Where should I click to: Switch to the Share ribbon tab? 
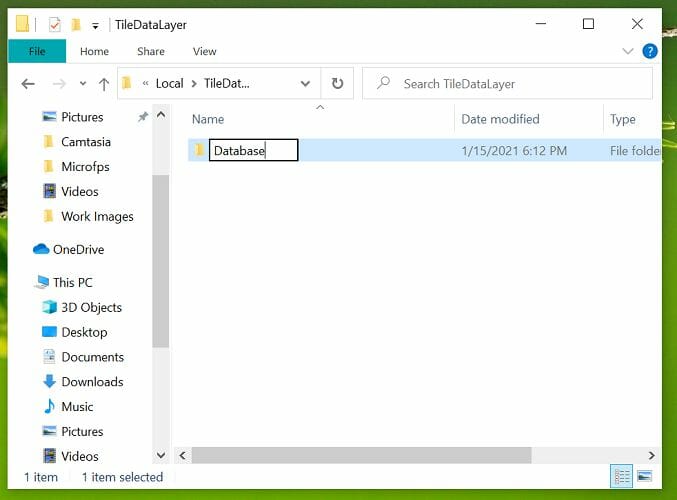coord(151,51)
